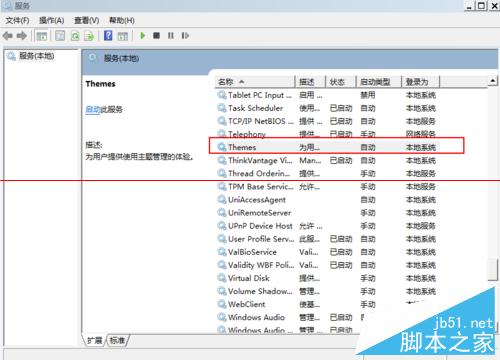Select the Thread Orderin... service name
500x360 pixels.
[259, 173]
